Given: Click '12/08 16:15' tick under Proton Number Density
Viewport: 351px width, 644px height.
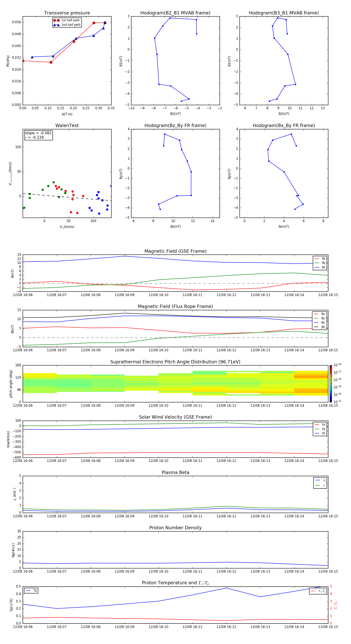Looking at the screenshot, I should 328,571.
